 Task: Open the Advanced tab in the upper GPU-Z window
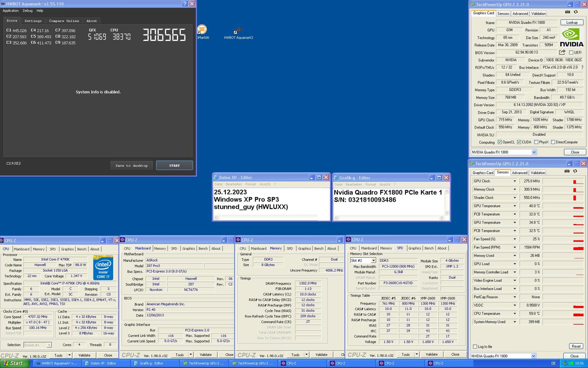click(x=520, y=14)
